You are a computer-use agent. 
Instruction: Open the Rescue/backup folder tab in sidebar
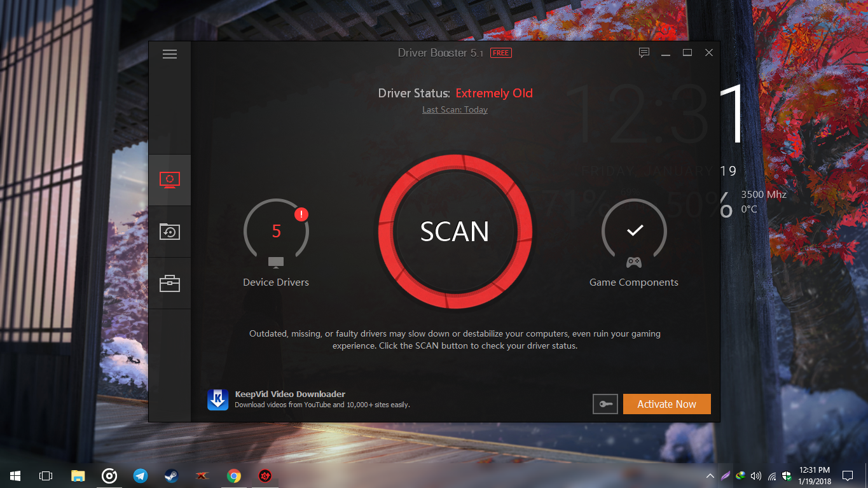170,232
